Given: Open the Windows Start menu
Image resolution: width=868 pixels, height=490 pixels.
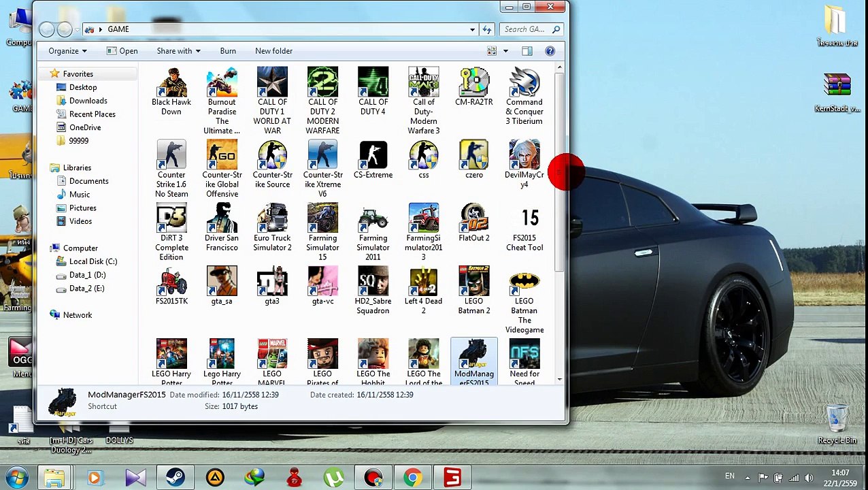Looking at the screenshot, I should pos(16,477).
